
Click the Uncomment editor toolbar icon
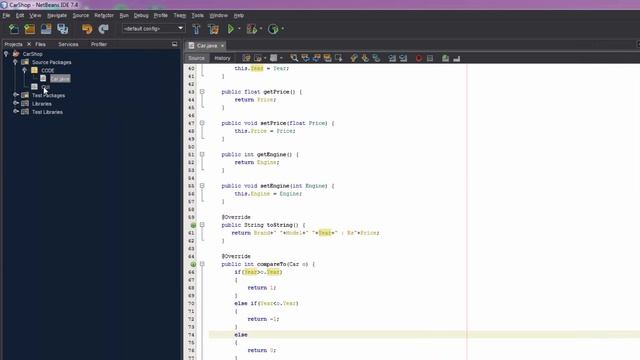456,58
